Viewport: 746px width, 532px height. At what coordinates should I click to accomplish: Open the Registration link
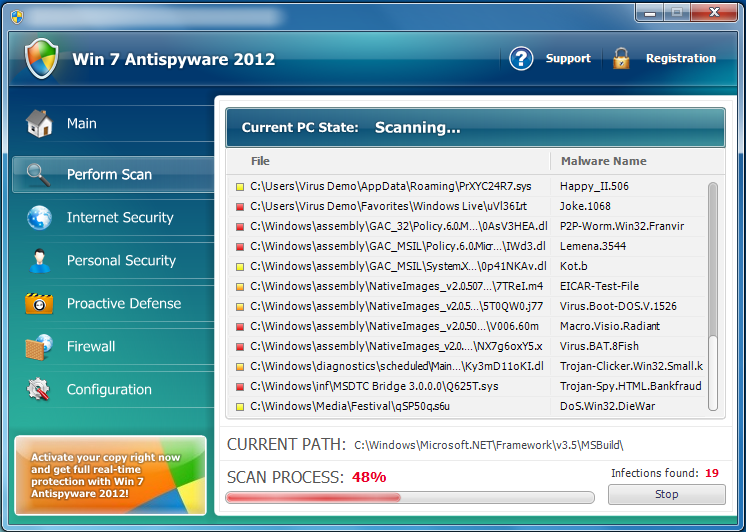681,59
